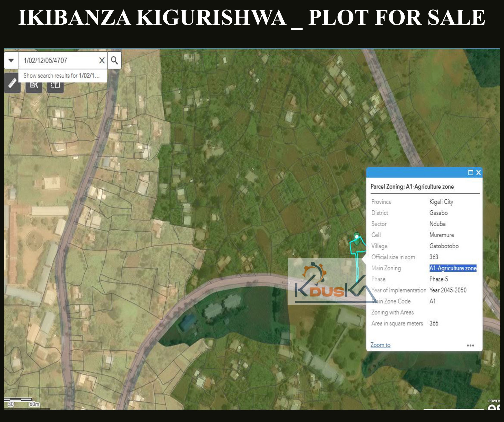Toggle the highlighted A1-Agriculture zone value

coord(453,268)
